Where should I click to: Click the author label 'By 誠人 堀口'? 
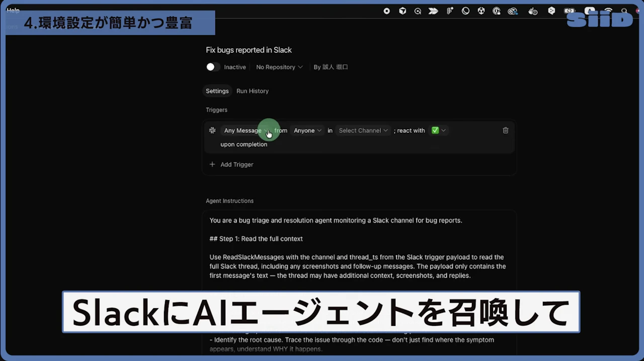point(331,67)
